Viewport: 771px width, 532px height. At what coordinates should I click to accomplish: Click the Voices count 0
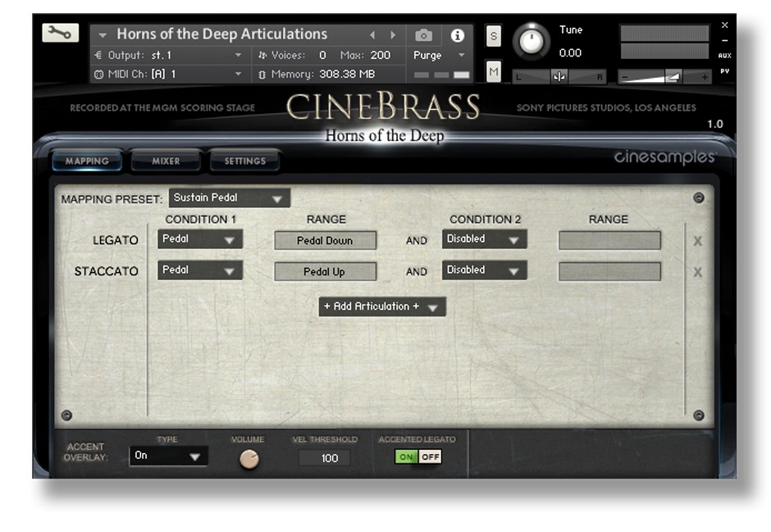pos(322,55)
